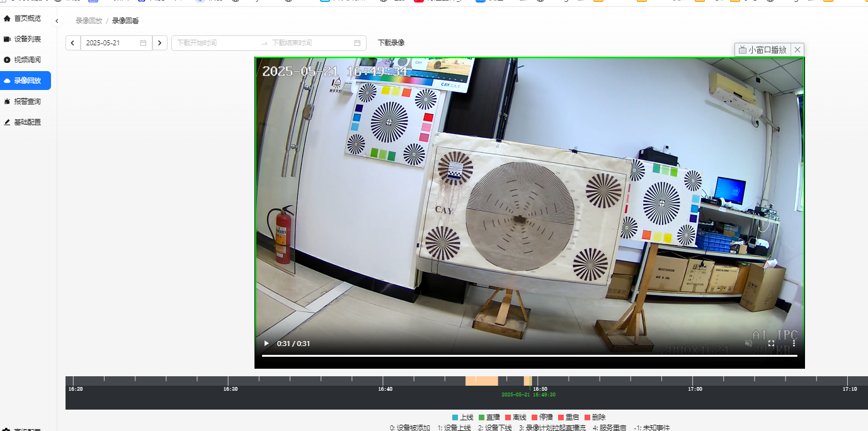The image size is (868, 431).
Task: Enter fullscreen with the video fullscreen icon
Action: pos(771,344)
